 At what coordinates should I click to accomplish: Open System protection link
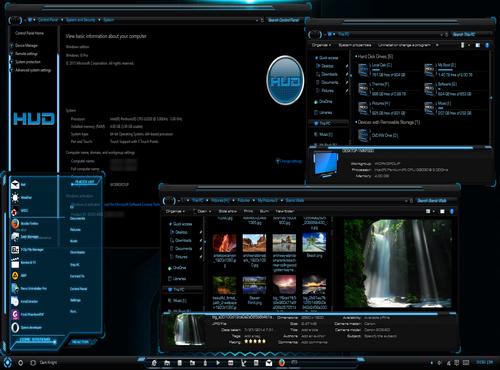28,62
